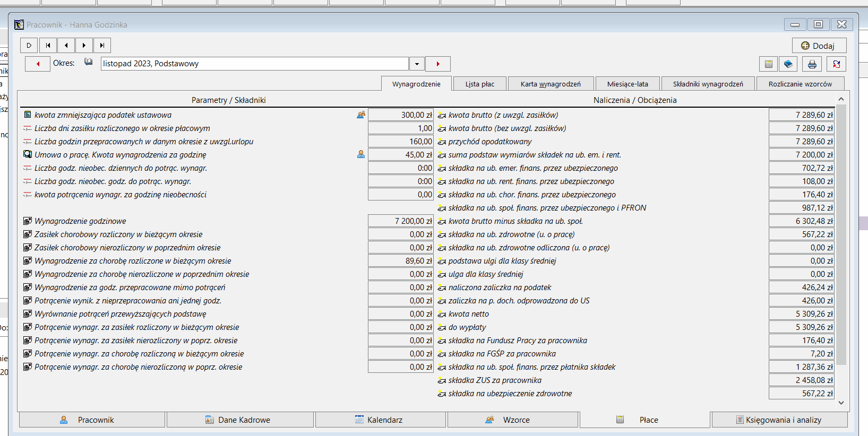Select ulga dla klasy średniej row label
The width and height of the screenshot is (868, 436).
[486, 274]
